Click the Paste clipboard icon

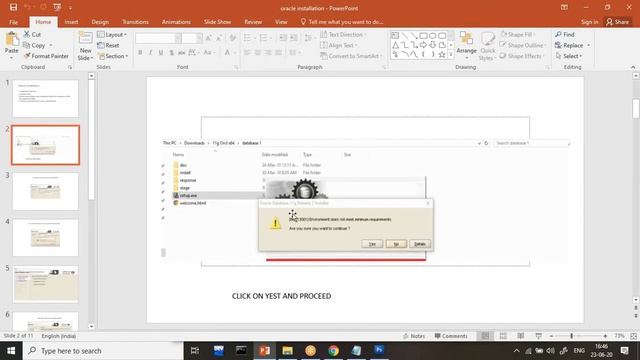12,40
